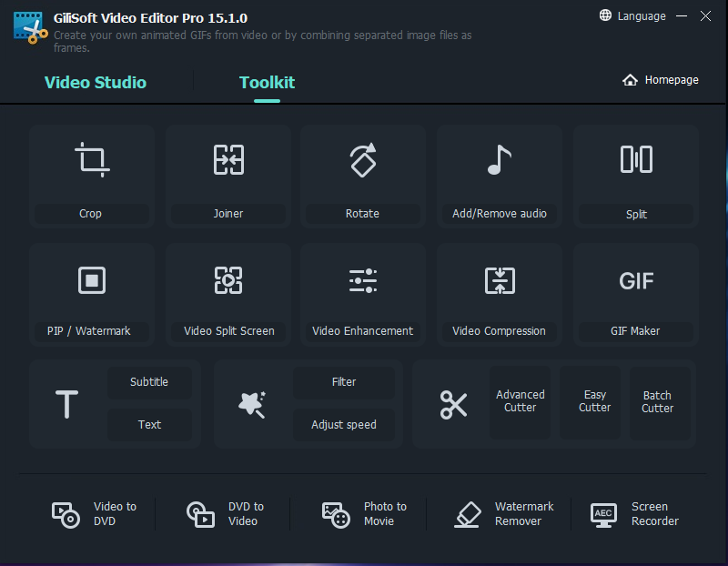Screen dimensions: 728x566
Task: Click the Crop label
Action: (90, 214)
